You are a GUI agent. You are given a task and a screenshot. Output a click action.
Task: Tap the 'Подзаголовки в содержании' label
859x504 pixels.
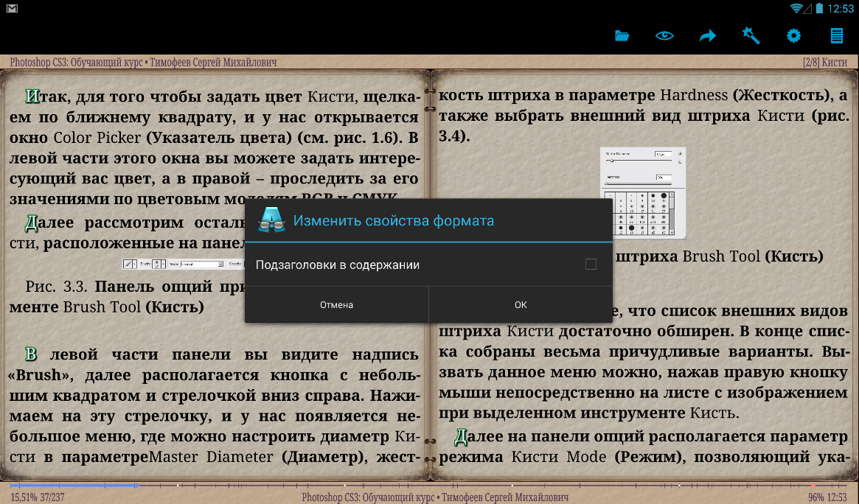coord(338,265)
